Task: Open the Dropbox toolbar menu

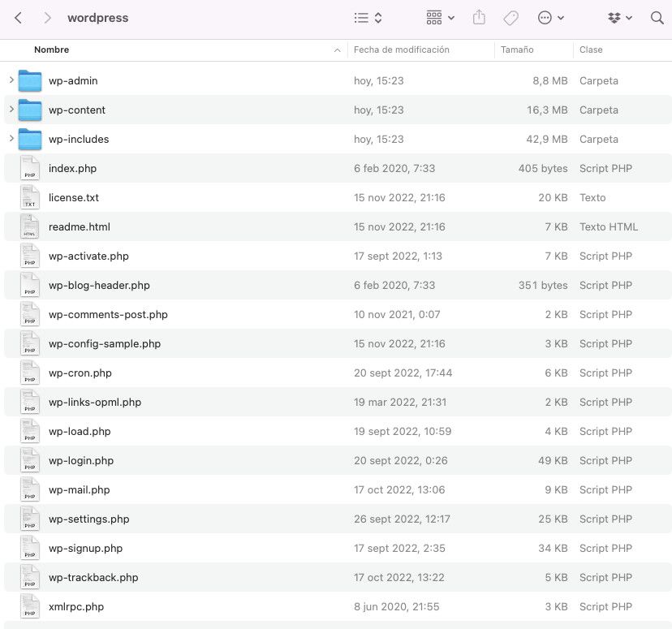Action: click(x=620, y=18)
